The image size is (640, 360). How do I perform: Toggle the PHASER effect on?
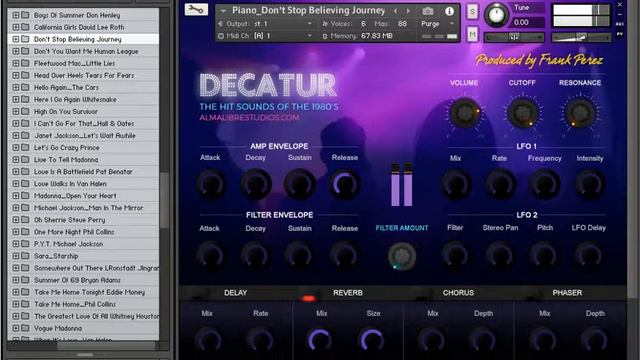[x=530, y=297]
